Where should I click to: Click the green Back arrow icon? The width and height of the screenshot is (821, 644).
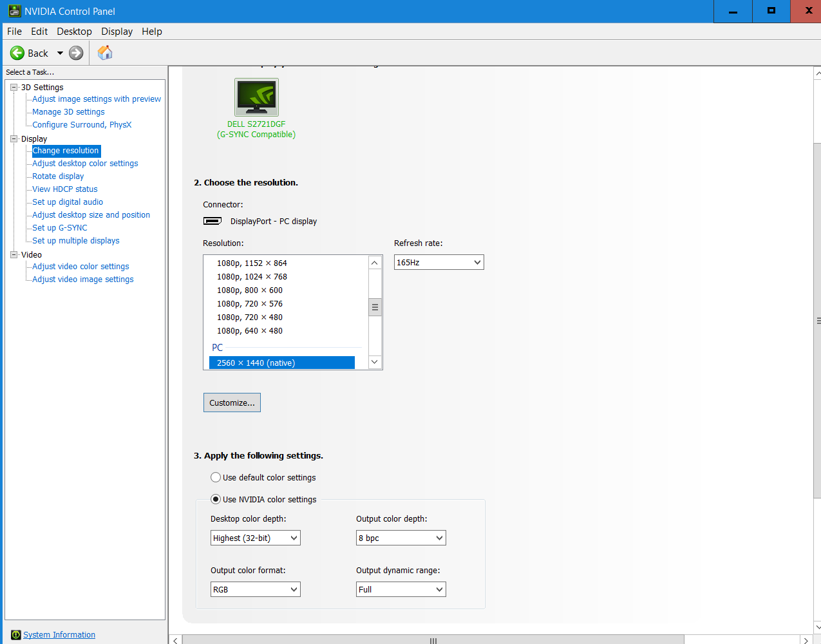pos(17,53)
